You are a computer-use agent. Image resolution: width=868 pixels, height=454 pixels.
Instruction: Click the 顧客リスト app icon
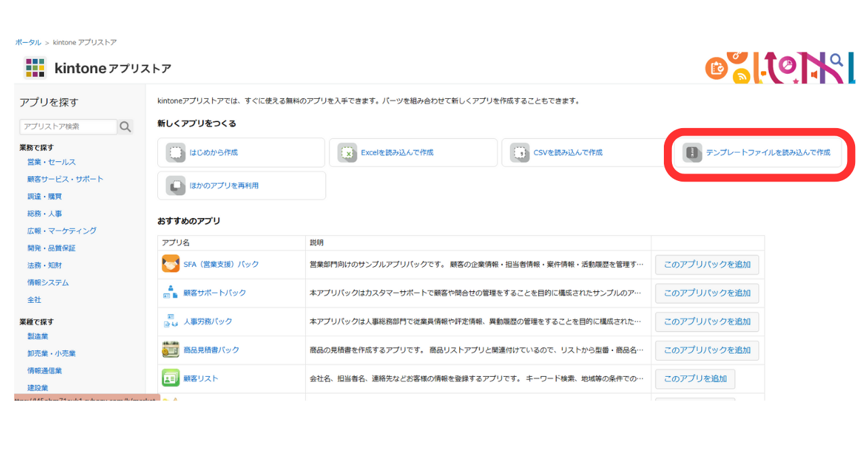point(170,378)
